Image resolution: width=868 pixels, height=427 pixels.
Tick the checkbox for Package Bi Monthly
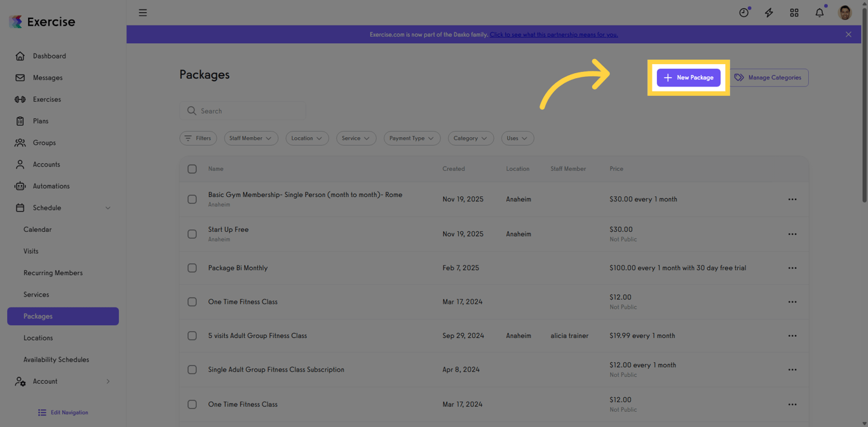coord(192,268)
